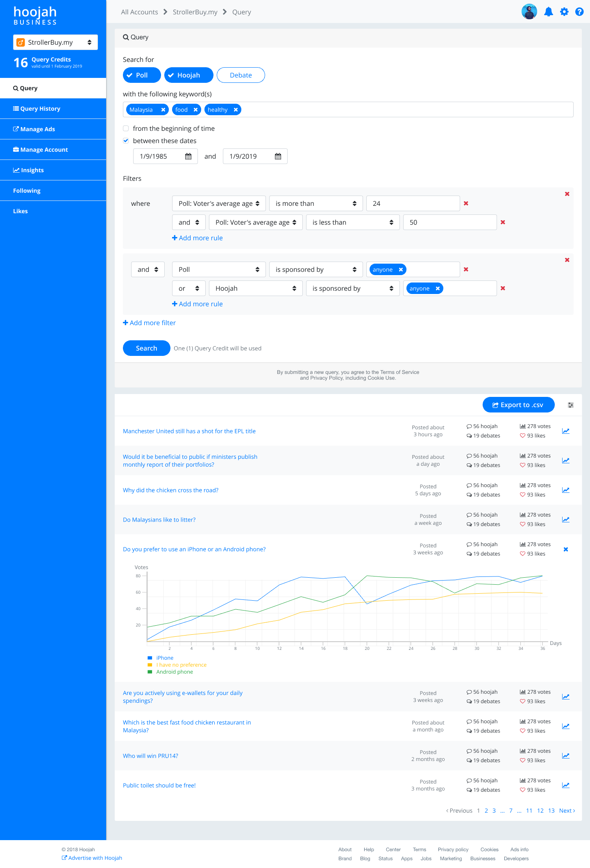The image size is (590, 868).
Task: Open the results display options slider icon
Action: pos(570,405)
